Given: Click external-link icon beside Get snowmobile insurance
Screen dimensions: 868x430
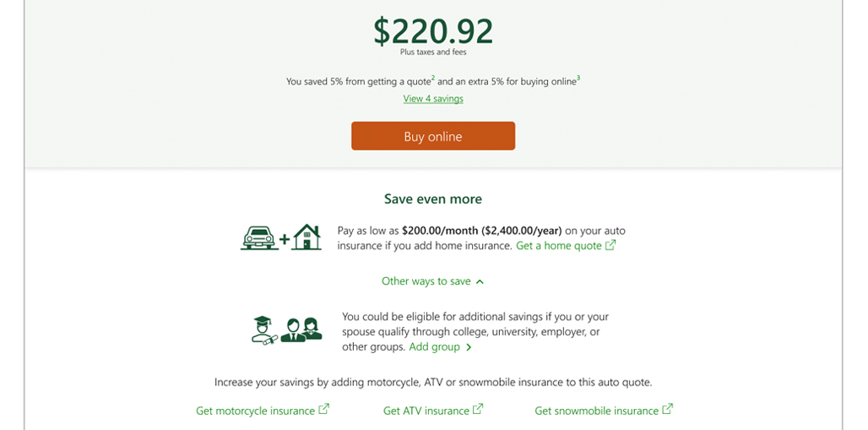Looking at the screenshot, I should tap(667, 410).
